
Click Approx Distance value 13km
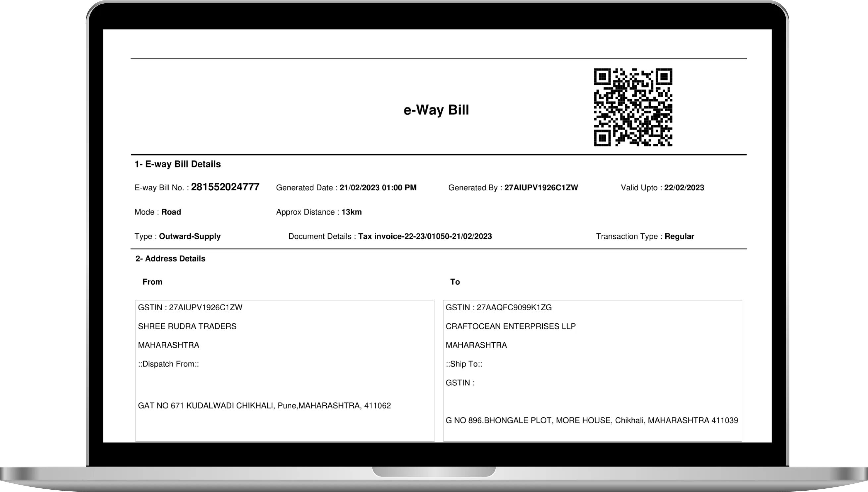351,212
